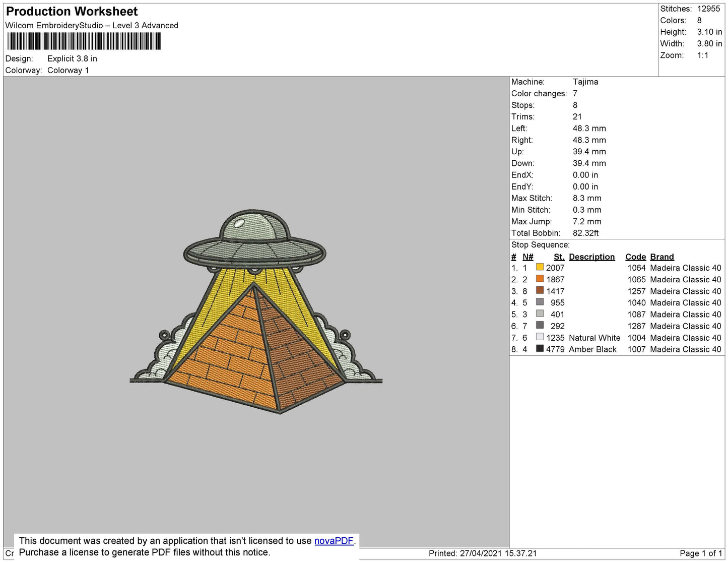The width and height of the screenshot is (728, 563).
Task: Click the Code column header
Action: pyautogui.click(x=635, y=257)
